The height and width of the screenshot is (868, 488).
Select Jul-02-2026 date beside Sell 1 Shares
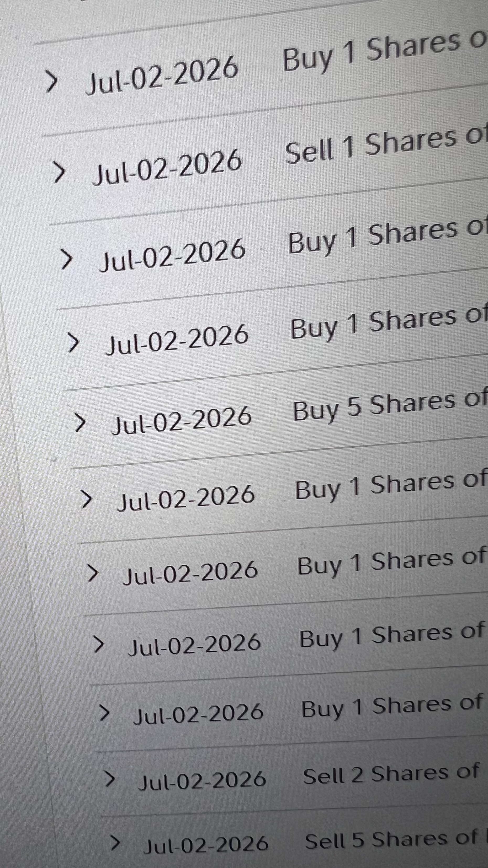point(167,167)
